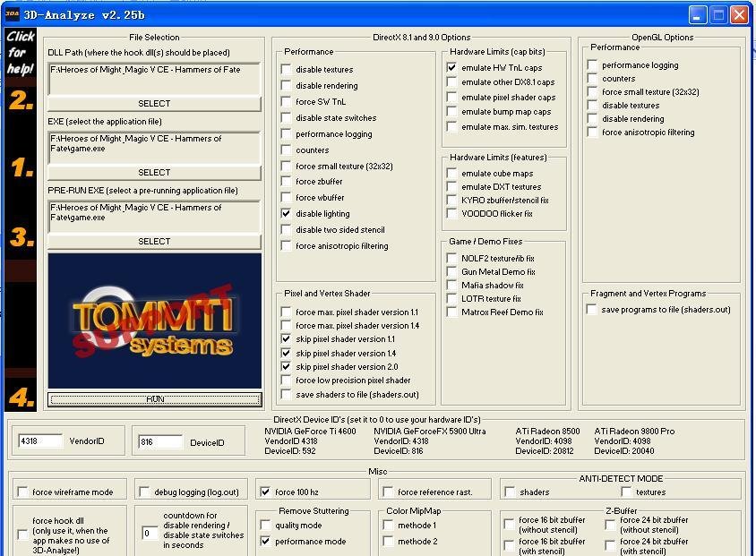Image resolution: width=756 pixels, height=556 pixels.
Task: Click the TOMMTI systems logo image
Action: click(x=154, y=320)
